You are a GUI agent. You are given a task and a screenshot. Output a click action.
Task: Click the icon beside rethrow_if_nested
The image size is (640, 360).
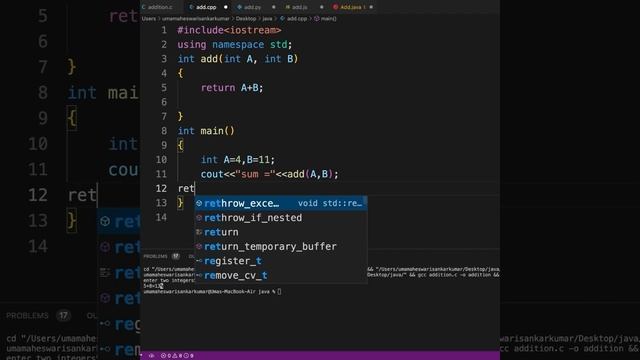[199, 218]
